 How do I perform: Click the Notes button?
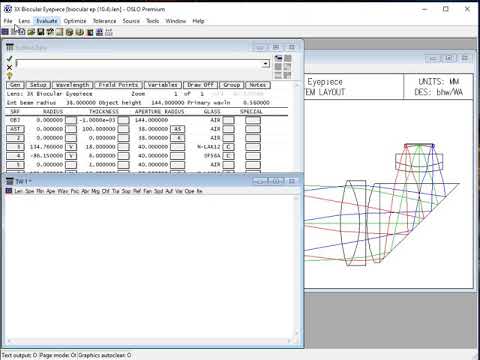point(258,85)
